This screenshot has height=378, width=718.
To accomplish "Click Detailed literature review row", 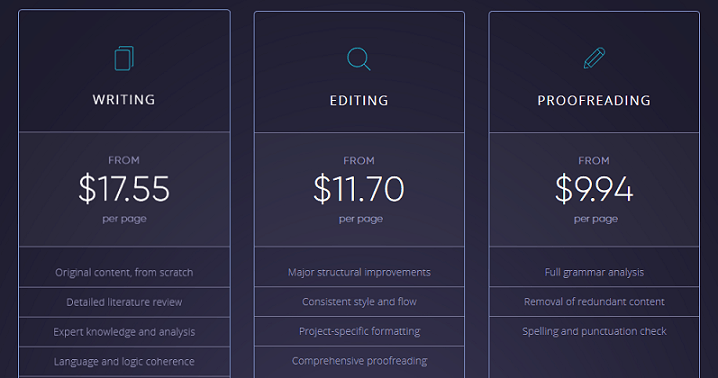I will (124, 302).
